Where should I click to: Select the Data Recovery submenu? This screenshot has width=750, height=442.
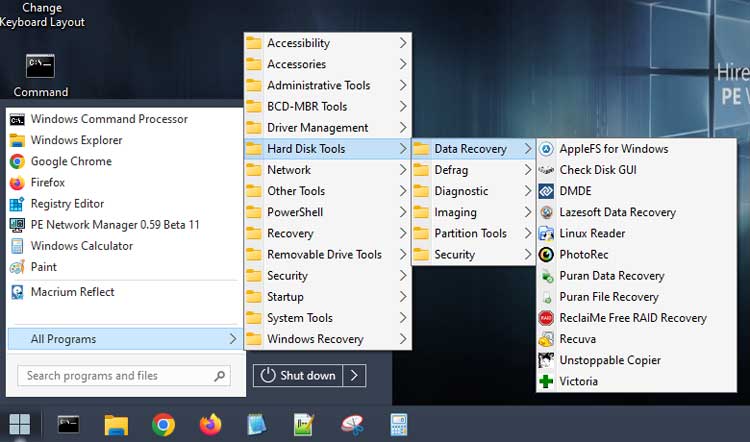pyautogui.click(x=473, y=149)
